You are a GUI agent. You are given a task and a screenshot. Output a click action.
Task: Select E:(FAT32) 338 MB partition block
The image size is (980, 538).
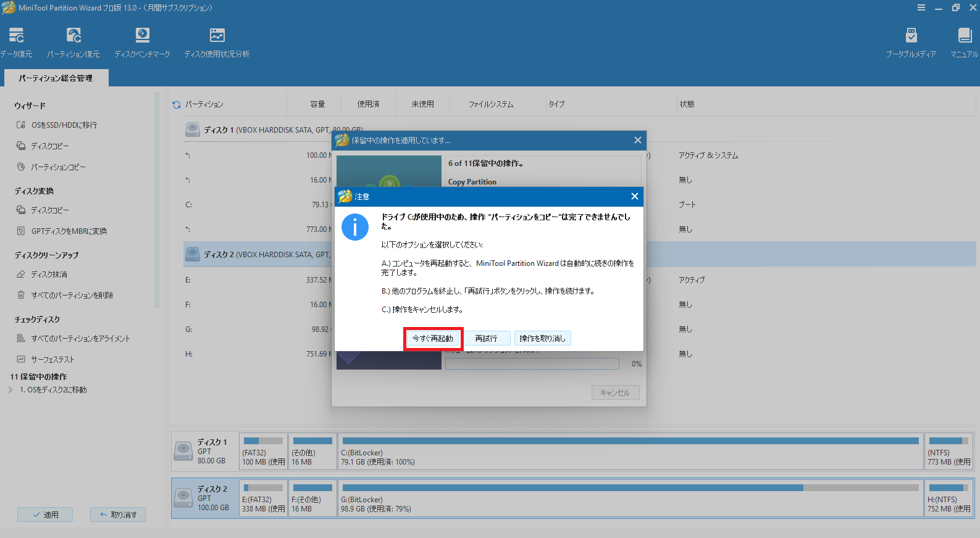(x=263, y=498)
